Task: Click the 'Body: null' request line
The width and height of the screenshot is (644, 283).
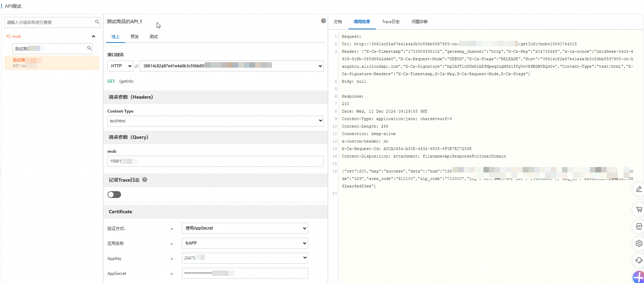Action: (354, 82)
